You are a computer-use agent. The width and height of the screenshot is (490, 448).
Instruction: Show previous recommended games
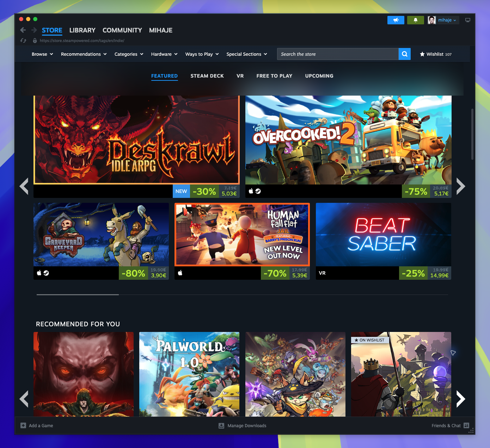click(24, 399)
